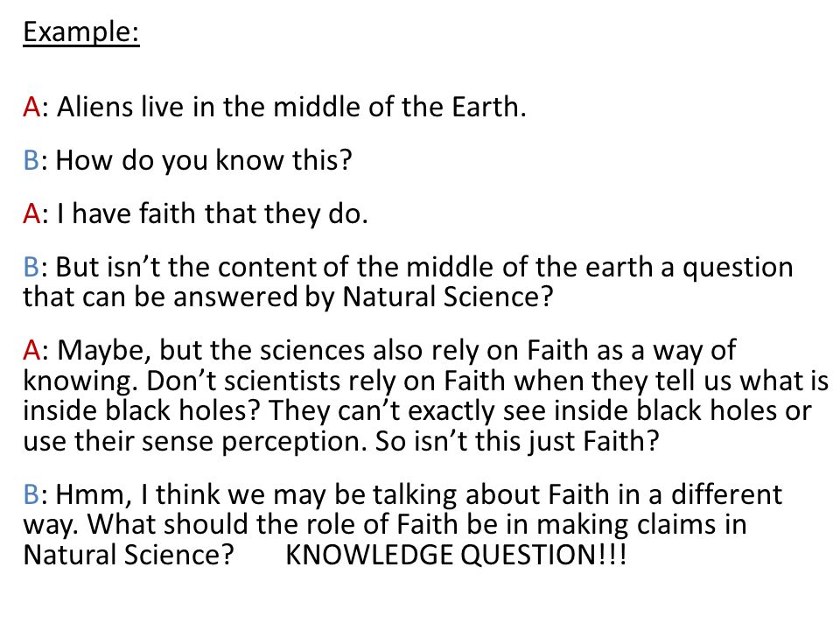
Task: Click the red A before Maybe
Action: tap(31, 350)
